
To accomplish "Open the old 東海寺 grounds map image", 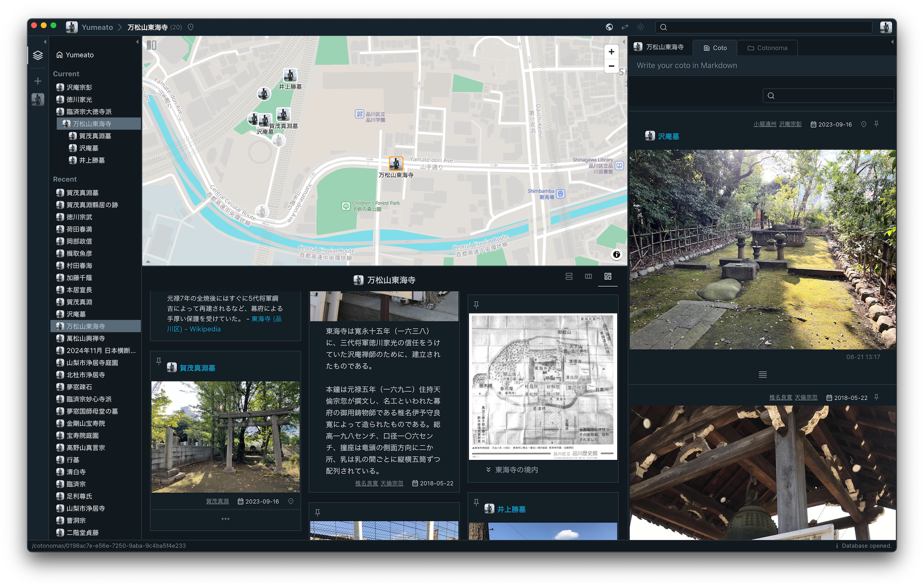I will (x=543, y=386).
